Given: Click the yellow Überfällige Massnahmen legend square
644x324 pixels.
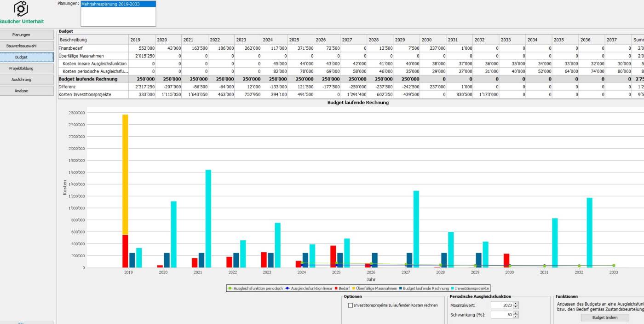Looking at the screenshot, I should coord(353,289).
